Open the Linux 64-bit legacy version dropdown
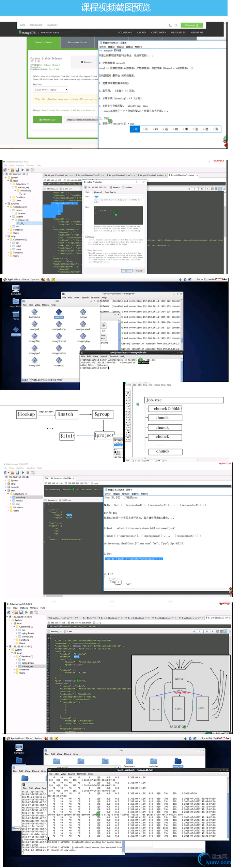The width and height of the screenshot is (233, 868). (x=50, y=90)
